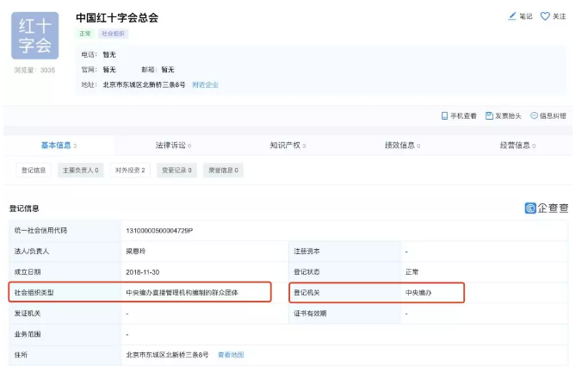Click the 社会组织类型 label cell
588x367 pixels.
[65, 293]
